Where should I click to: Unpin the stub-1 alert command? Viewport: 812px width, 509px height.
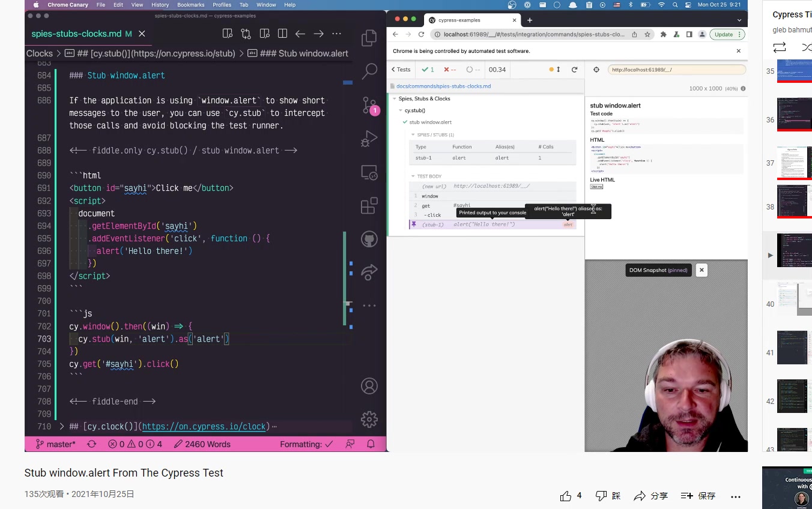[413, 224]
